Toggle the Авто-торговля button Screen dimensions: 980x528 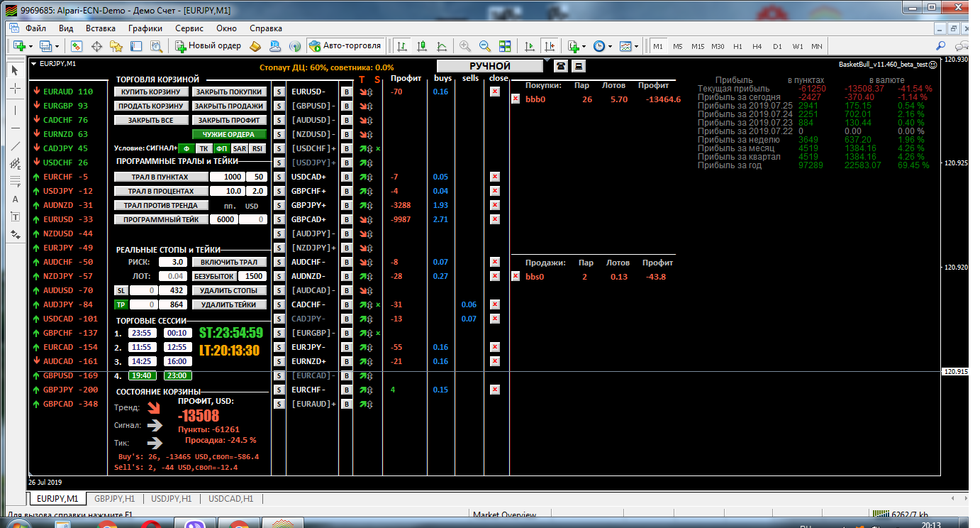345,46
